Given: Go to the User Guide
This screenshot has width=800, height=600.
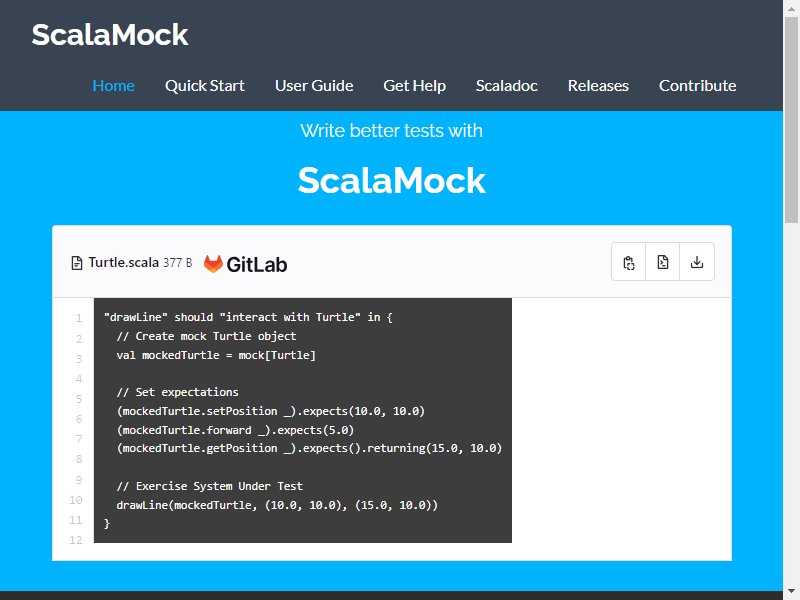Looking at the screenshot, I should point(314,86).
